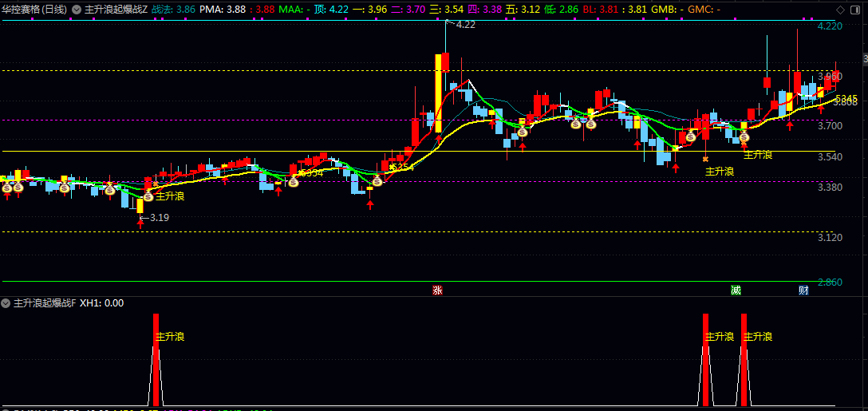The height and width of the screenshot is (411, 868).
Task: Click the first 主升浪 spike in lower panel
Action: (156, 360)
